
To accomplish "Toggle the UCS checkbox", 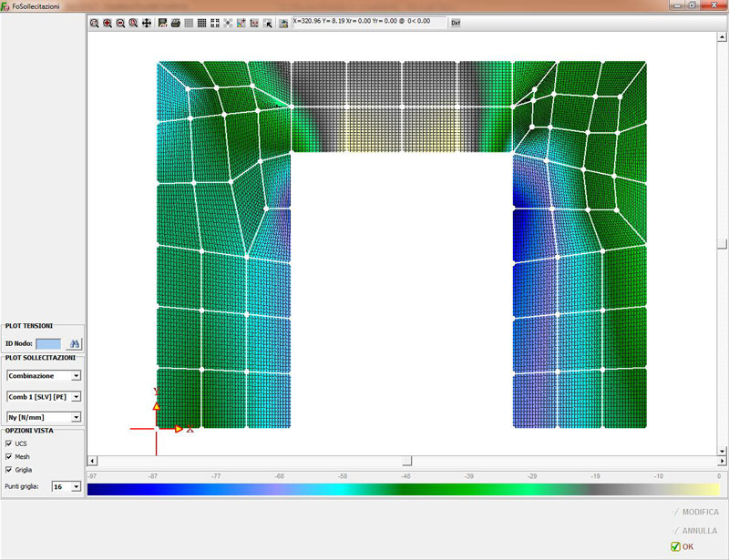I will [8, 443].
